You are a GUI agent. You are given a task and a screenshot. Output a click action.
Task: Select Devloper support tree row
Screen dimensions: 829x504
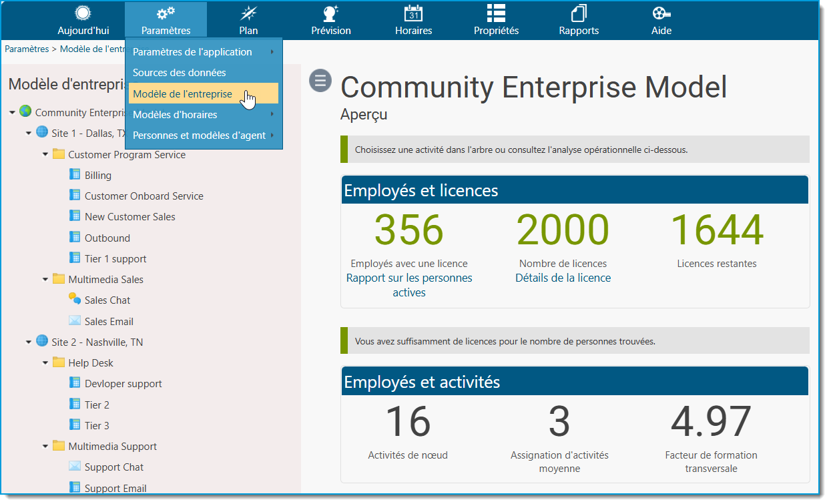[123, 384]
